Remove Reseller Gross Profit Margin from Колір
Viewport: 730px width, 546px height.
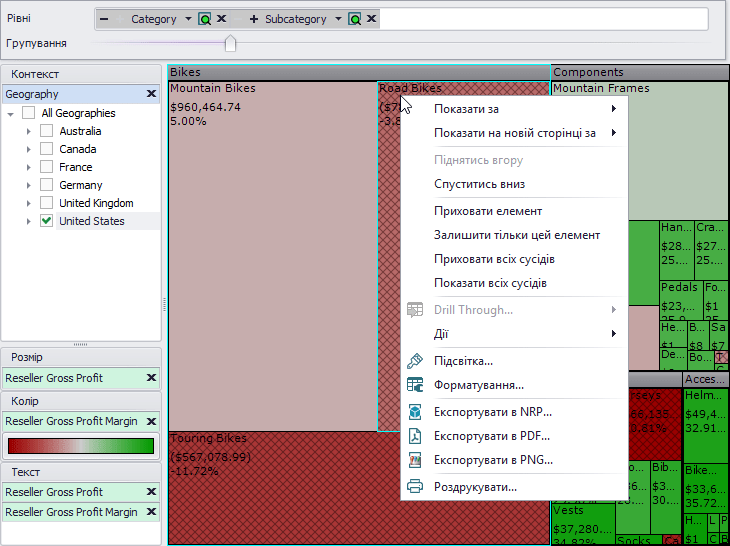pos(151,421)
